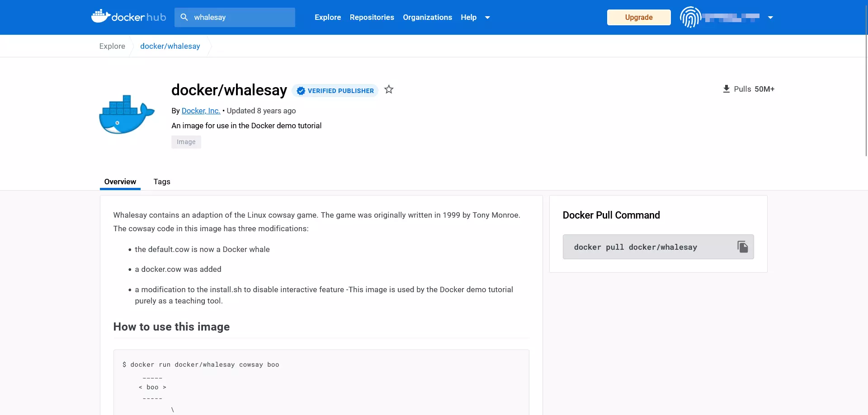Screen dimensions: 868x415
Task: Copy the docker pull command
Action: [743, 247]
